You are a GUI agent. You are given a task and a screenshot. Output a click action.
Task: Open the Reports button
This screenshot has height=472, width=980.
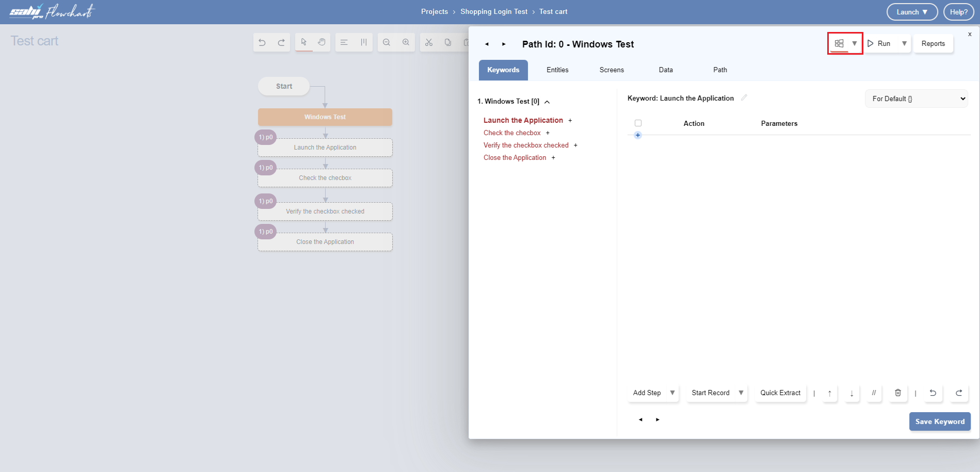933,44
